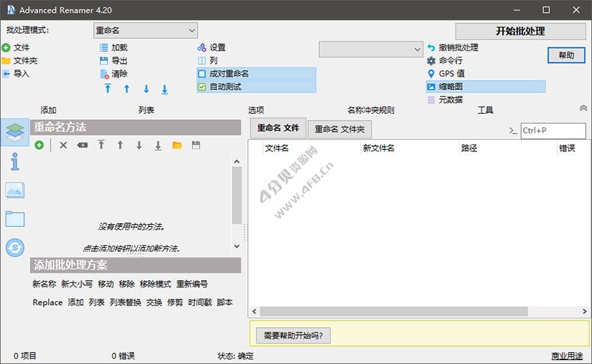This screenshot has height=364, width=592.
Task: Click the refresh sidebar circular icon
Action: click(15, 248)
